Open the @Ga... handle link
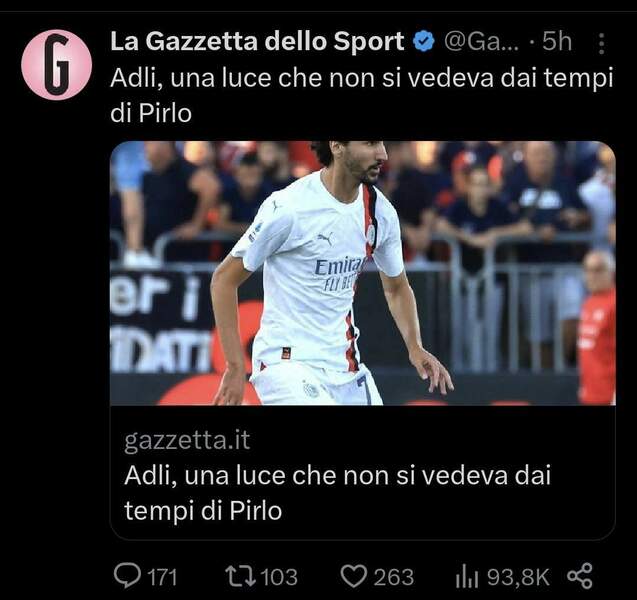Viewport: 637px width, 600px height. coord(481,41)
